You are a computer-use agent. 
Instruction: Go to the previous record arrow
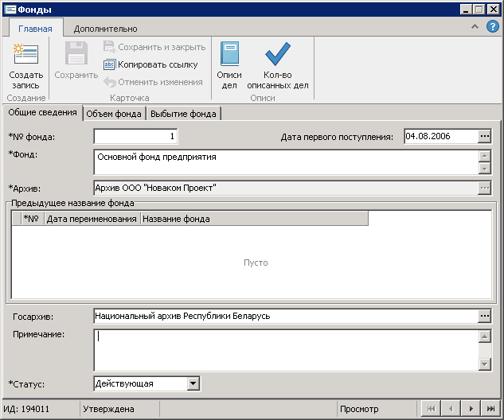(x=451, y=409)
